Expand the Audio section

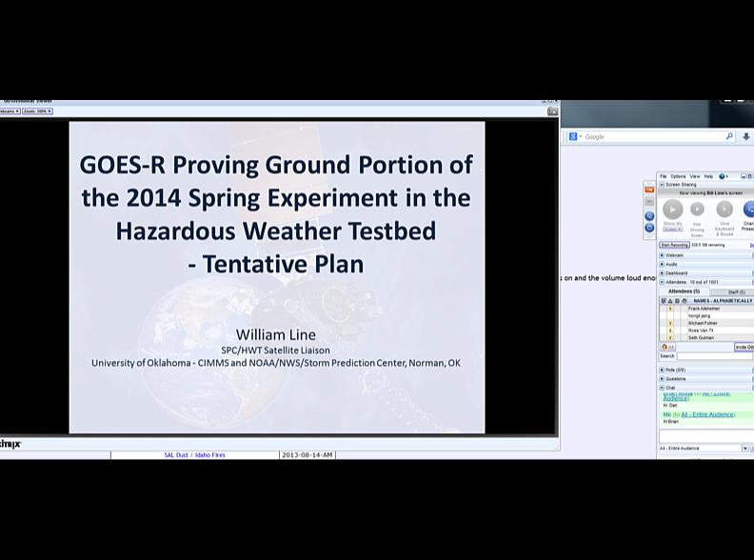tap(662, 264)
